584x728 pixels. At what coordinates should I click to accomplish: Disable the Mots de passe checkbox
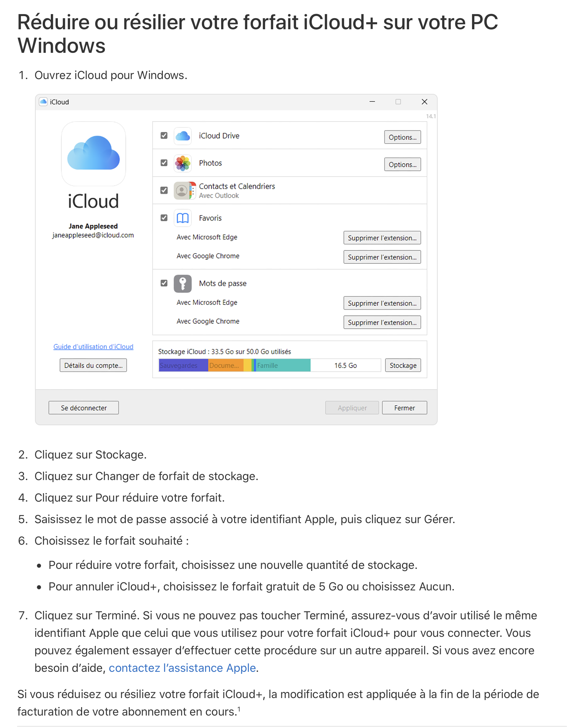(164, 283)
